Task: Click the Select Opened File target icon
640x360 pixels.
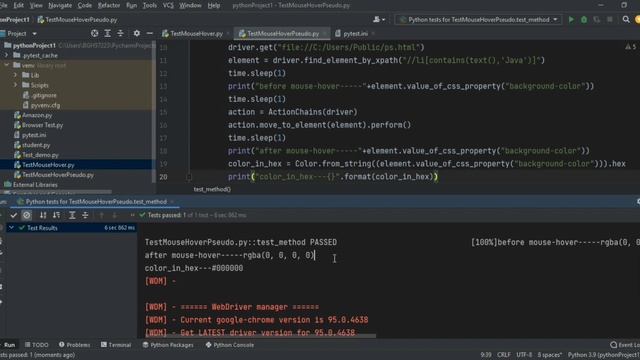Action: coord(94,33)
